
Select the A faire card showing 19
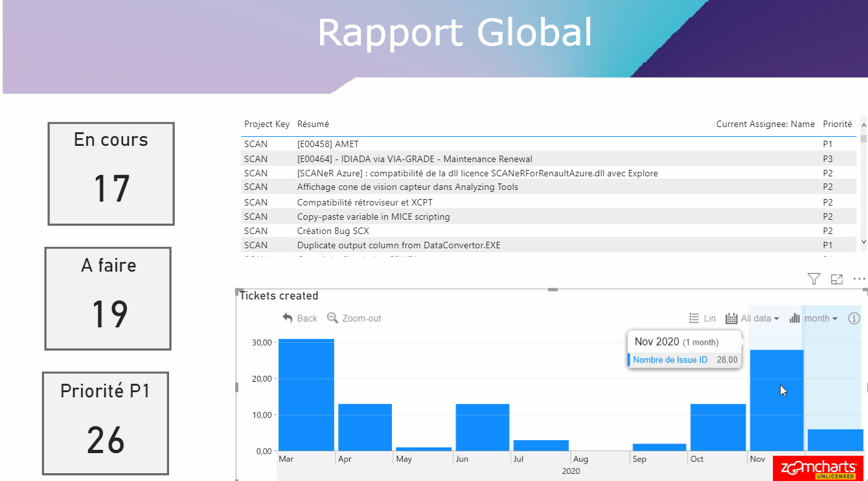click(x=108, y=299)
